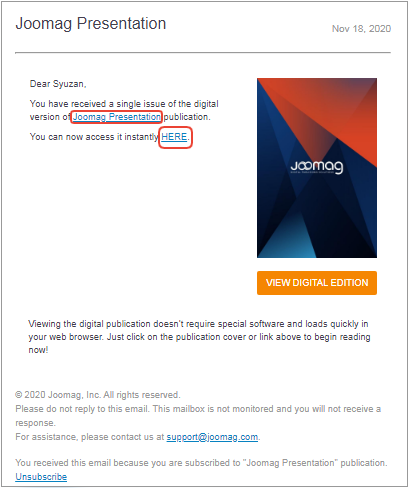Open the publication cover thumbnail

[317, 168]
